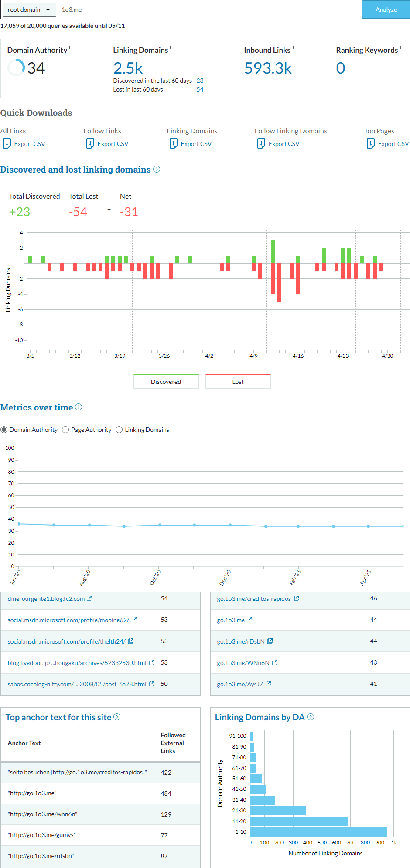Expand help beside Discovered and lost linking domains
410x868 pixels.
point(157,169)
